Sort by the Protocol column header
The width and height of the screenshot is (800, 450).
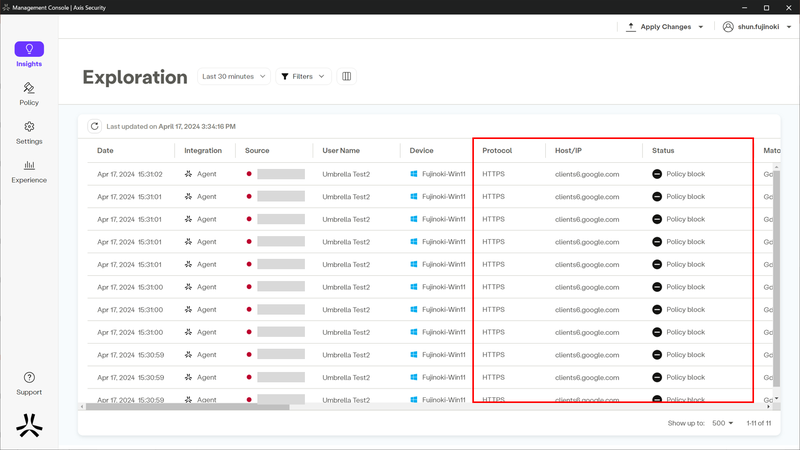[x=497, y=151]
